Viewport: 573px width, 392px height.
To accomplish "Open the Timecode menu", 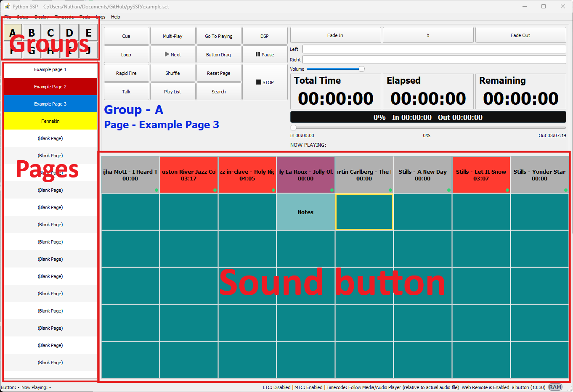I will pyautogui.click(x=64, y=17).
